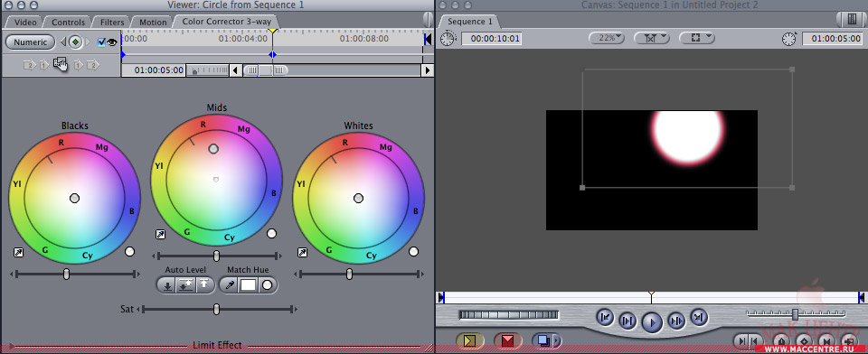This screenshot has height=354, width=868.
Task: Reset the Match Hue color
Action: coord(268,285)
